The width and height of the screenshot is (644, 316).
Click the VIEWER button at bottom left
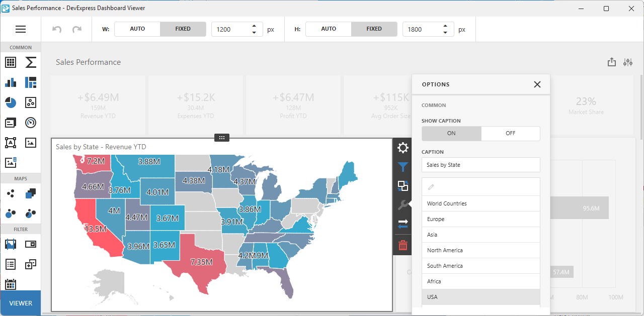pyautogui.click(x=20, y=303)
